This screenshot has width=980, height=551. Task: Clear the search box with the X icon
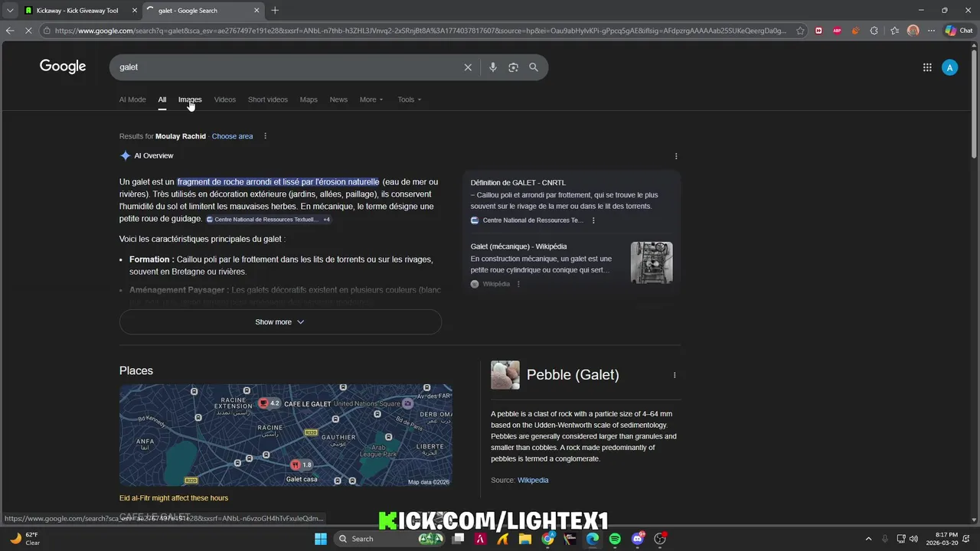click(x=468, y=67)
